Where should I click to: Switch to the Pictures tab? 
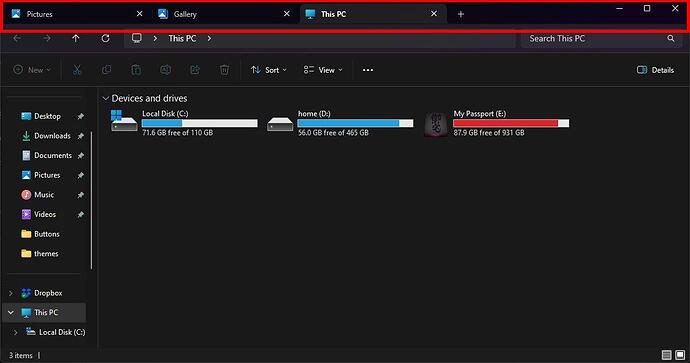(77, 14)
